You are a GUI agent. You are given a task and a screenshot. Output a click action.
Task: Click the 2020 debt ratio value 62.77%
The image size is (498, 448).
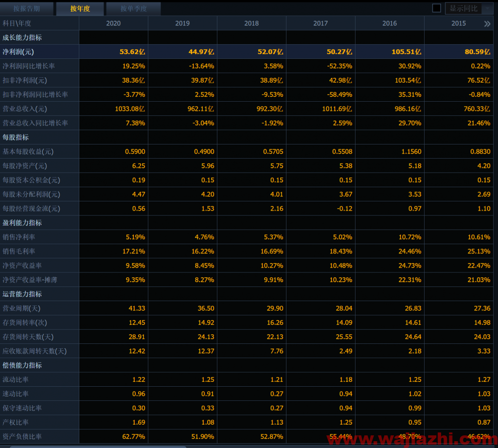point(133,437)
